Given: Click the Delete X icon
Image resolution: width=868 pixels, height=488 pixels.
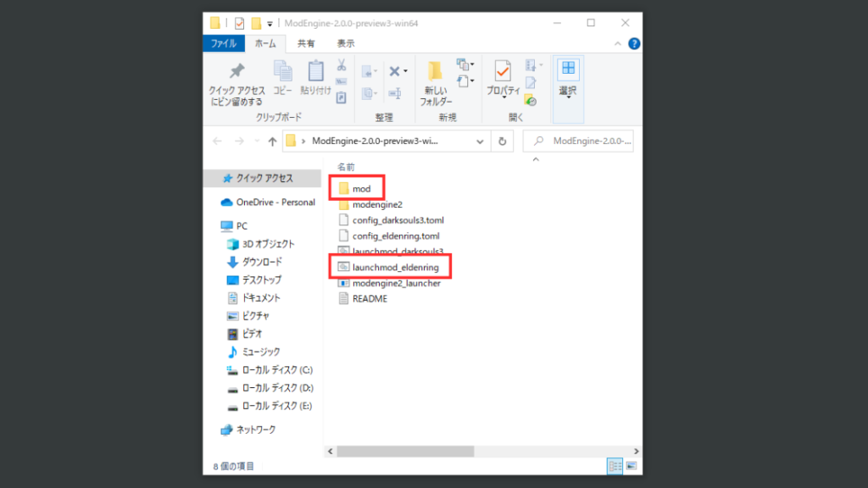Looking at the screenshot, I should 394,71.
